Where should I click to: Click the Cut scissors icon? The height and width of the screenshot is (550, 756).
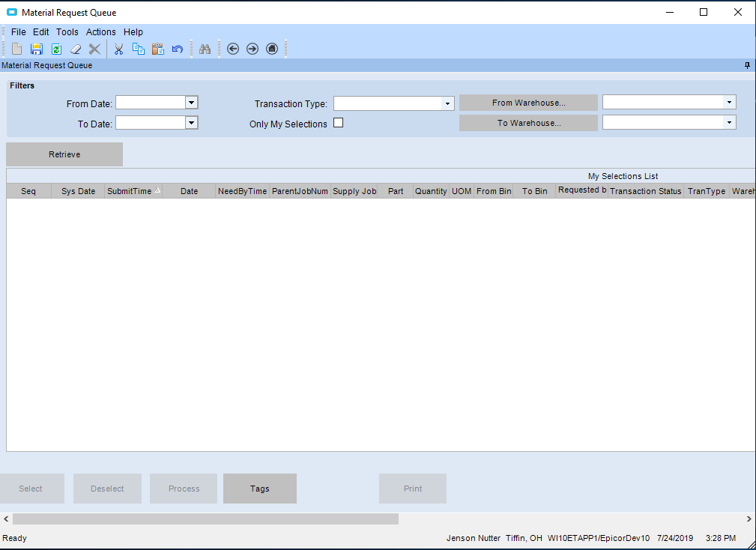118,49
